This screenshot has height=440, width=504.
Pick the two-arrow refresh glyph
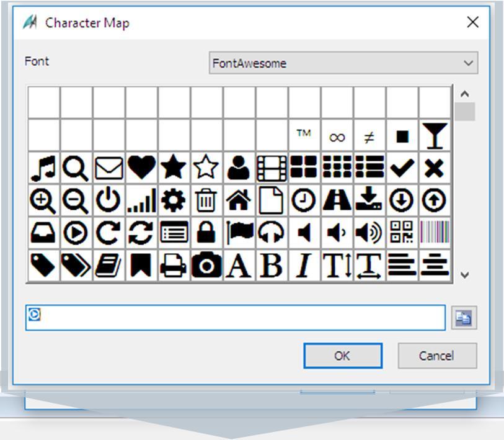coord(141,233)
